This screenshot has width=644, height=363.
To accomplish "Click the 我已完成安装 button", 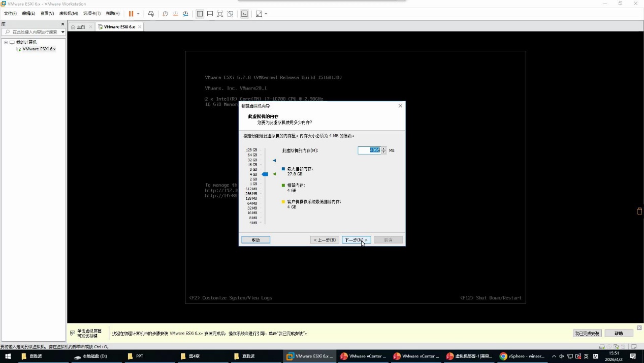I will point(587,334).
